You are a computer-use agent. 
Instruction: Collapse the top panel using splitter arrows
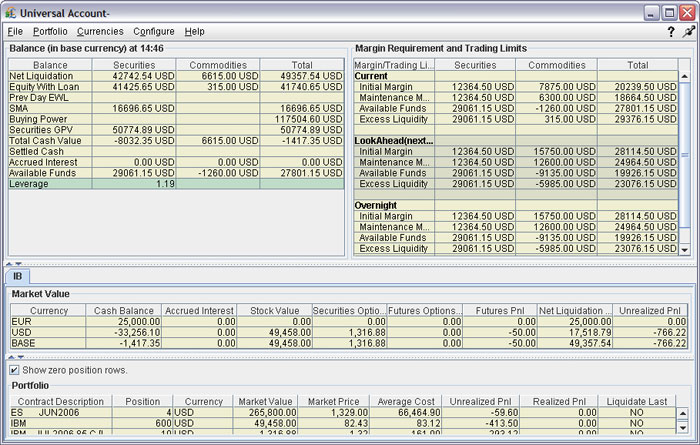pos(11,261)
